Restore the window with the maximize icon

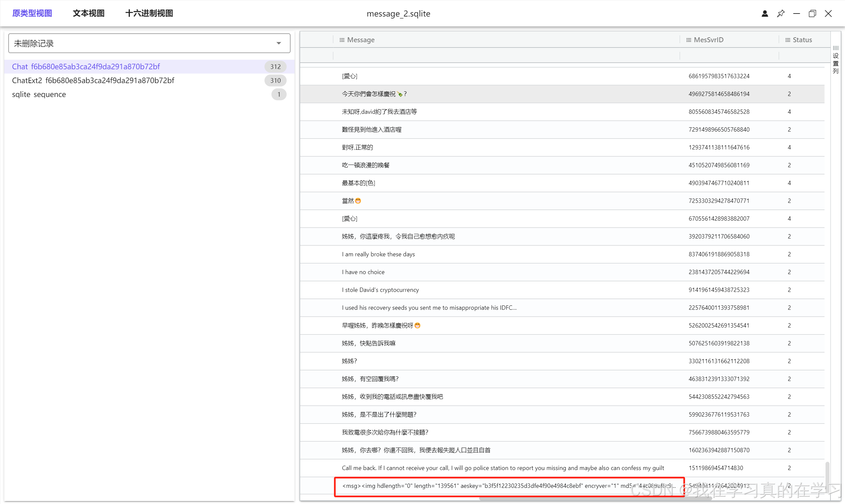tap(812, 14)
